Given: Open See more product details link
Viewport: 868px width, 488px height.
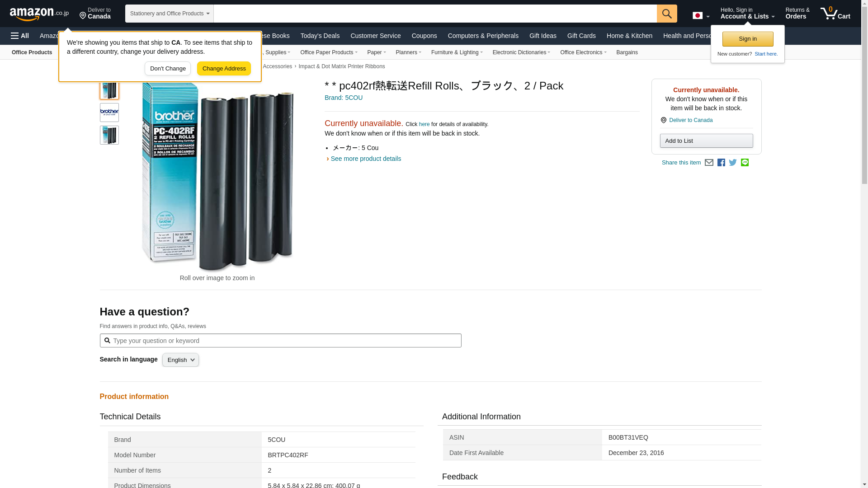Looking at the screenshot, I should (365, 159).
